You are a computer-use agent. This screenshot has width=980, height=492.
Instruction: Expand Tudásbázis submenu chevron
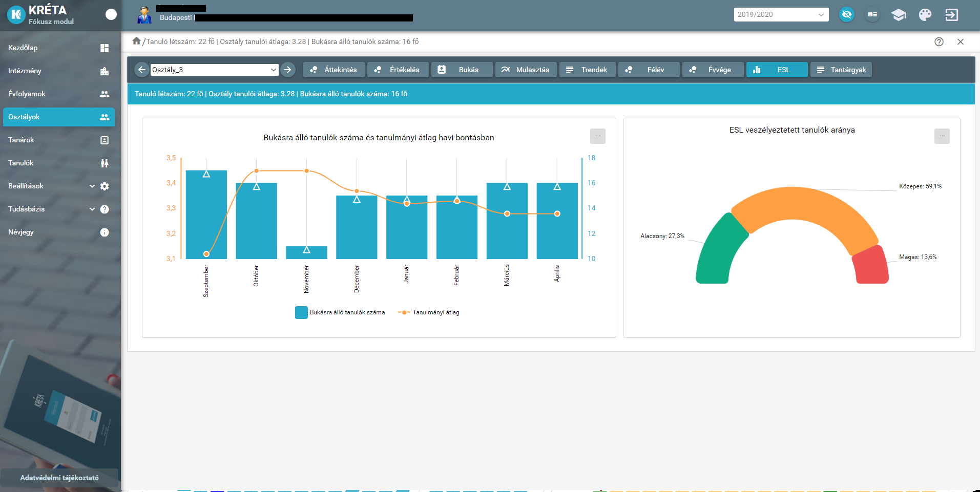click(x=92, y=209)
